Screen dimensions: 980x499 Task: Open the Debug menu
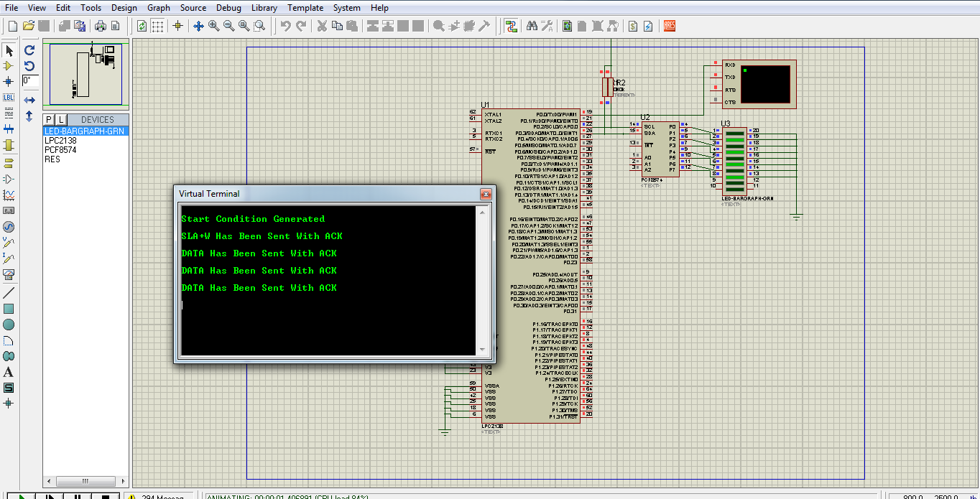tap(228, 8)
